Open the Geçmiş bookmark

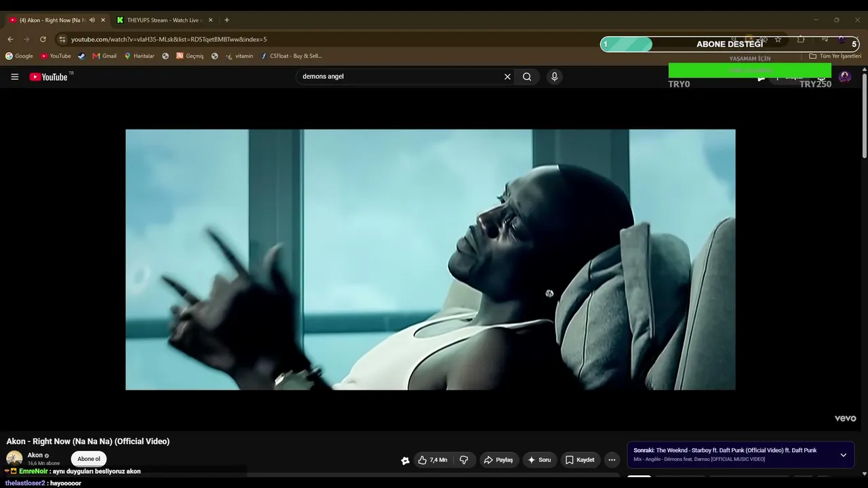click(x=190, y=56)
